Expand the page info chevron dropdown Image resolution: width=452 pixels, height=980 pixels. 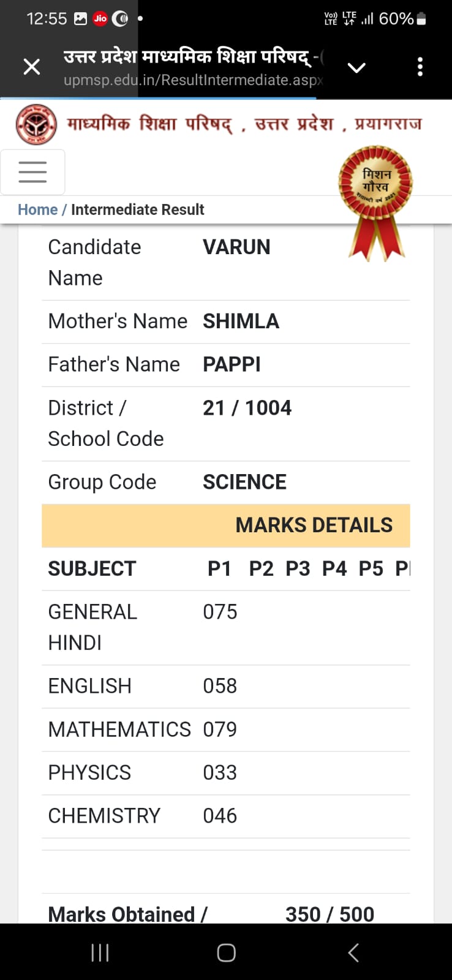(356, 67)
